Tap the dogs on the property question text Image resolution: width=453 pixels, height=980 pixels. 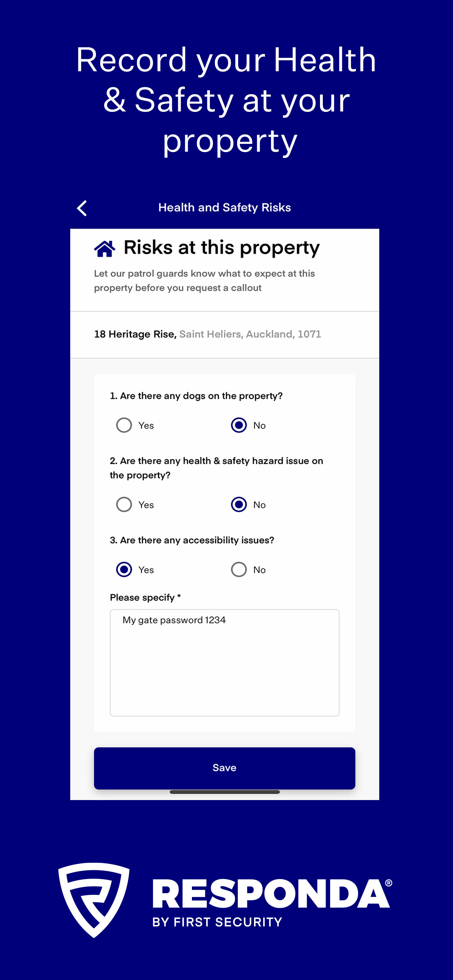[196, 396]
